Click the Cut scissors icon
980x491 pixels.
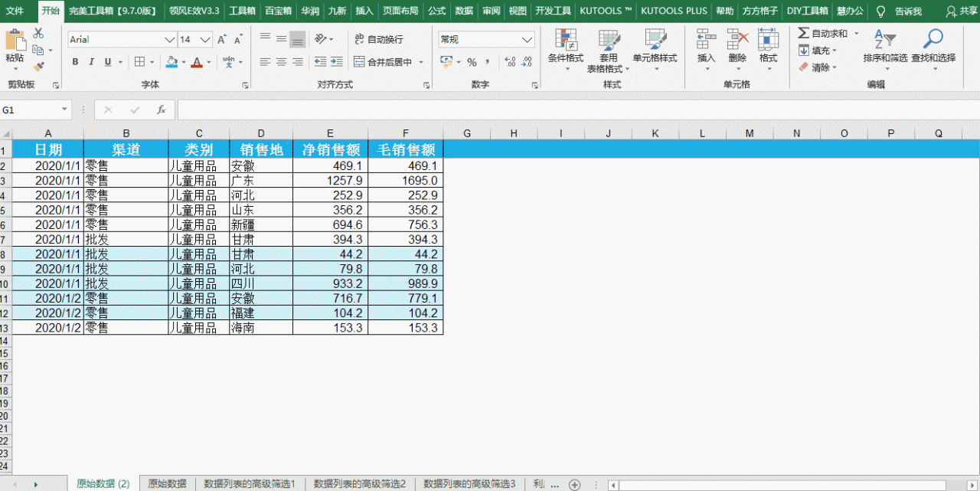[x=38, y=34]
